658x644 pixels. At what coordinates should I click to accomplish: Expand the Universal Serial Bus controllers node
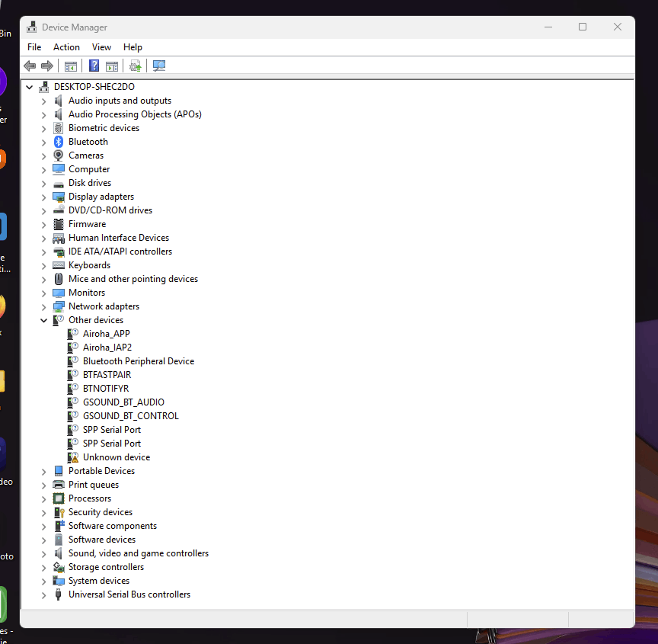tap(43, 594)
